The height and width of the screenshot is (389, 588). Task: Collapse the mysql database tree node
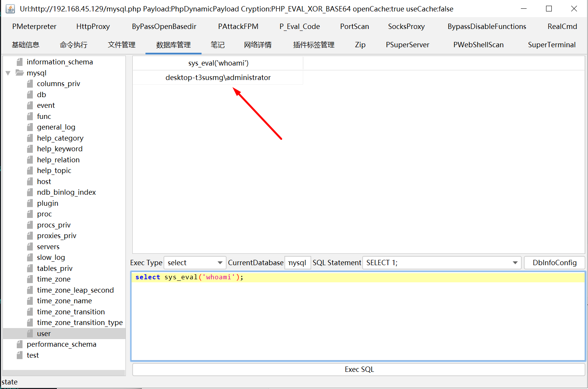pyautogui.click(x=8, y=73)
